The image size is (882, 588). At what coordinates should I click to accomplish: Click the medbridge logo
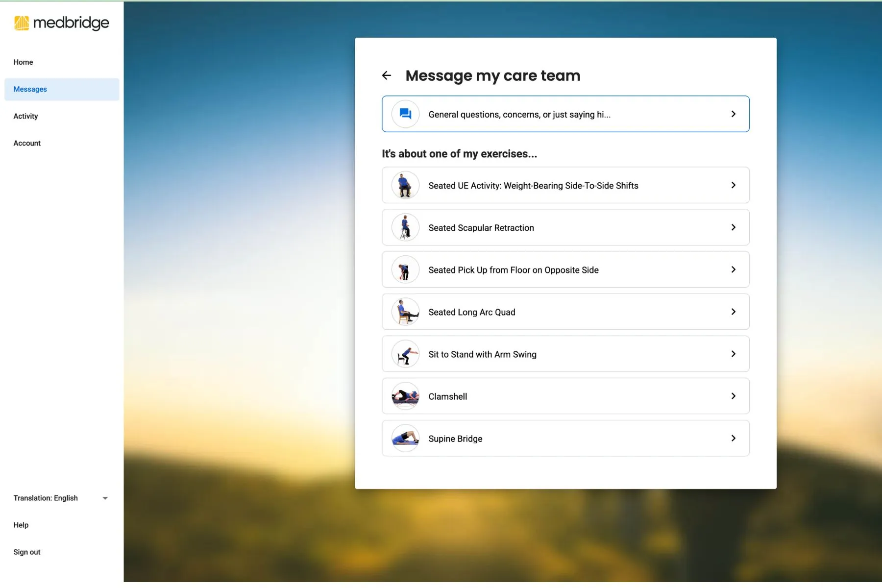pos(62,23)
